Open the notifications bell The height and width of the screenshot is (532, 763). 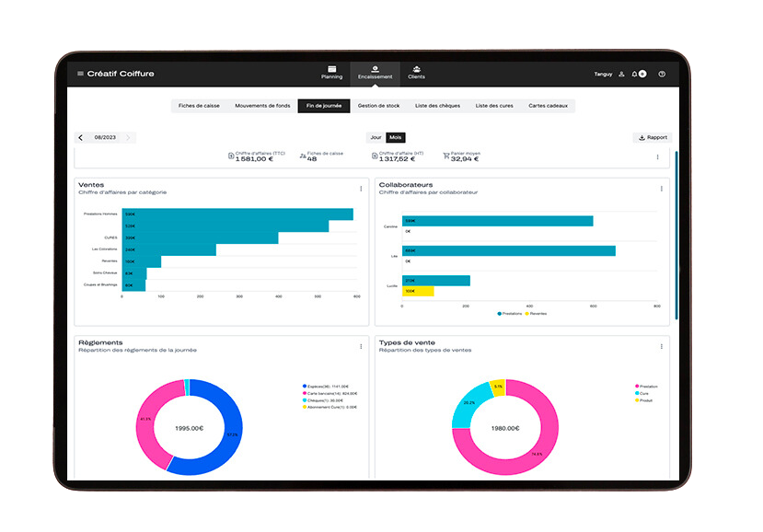click(x=635, y=74)
